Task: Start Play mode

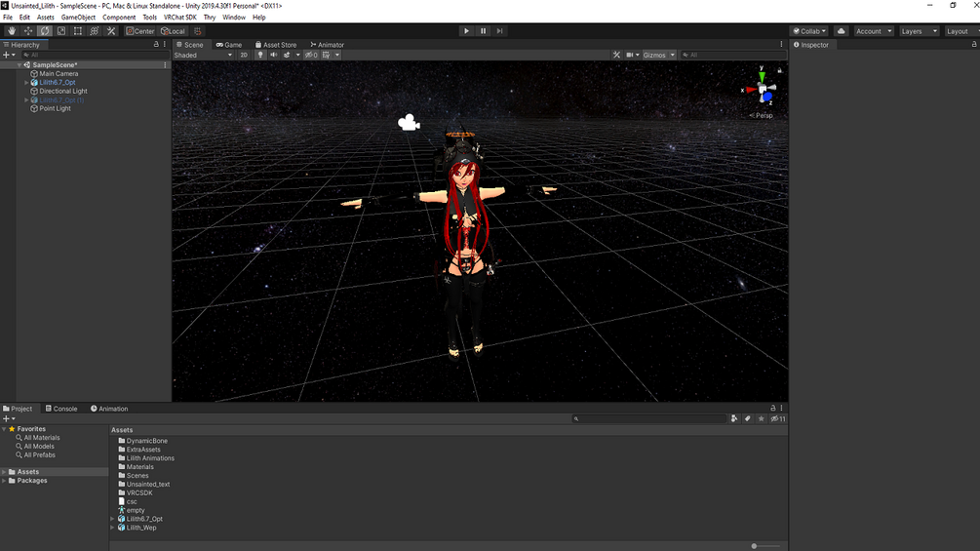Action: [466, 30]
